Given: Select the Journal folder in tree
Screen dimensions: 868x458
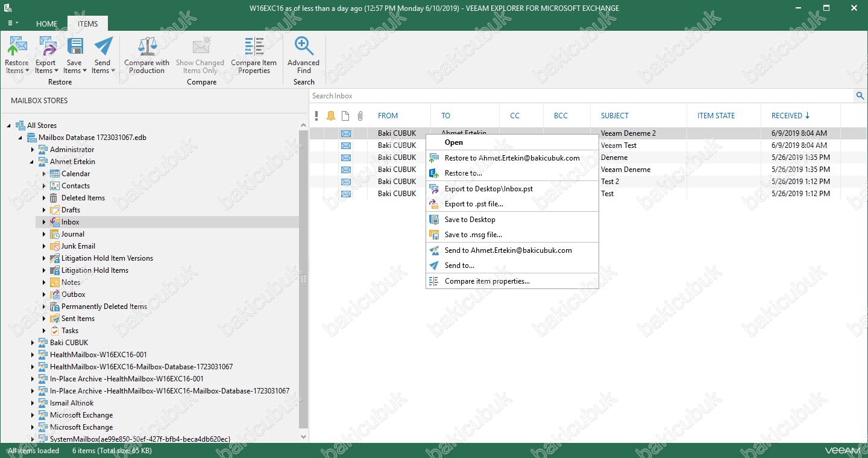Looking at the screenshot, I should click(x=72, y=234).
